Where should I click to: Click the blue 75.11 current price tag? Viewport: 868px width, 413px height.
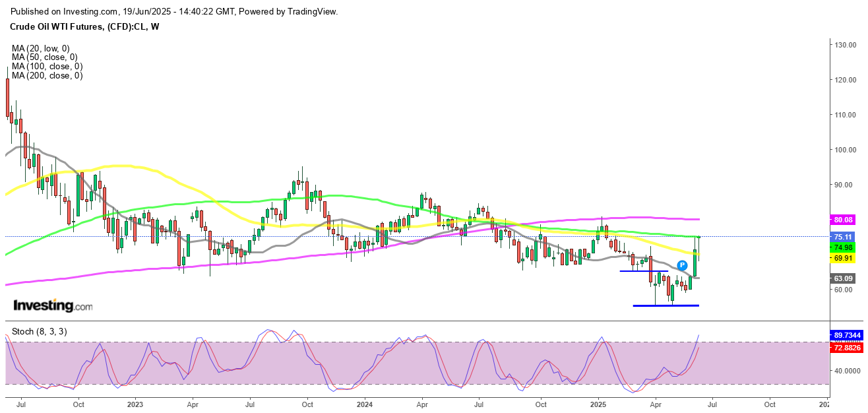point(844,237)
